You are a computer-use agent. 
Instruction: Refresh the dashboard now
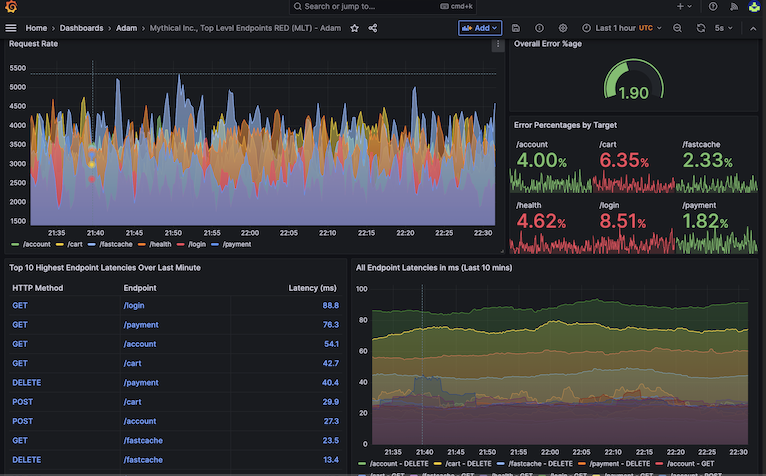tap(701, 28)
